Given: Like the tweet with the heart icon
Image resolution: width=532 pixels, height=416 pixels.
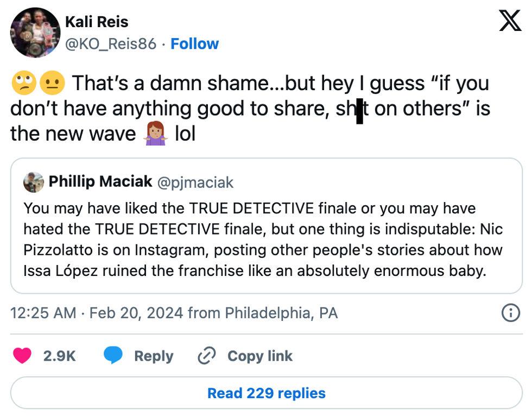Looking at the screenshot, I should (22, 356).
